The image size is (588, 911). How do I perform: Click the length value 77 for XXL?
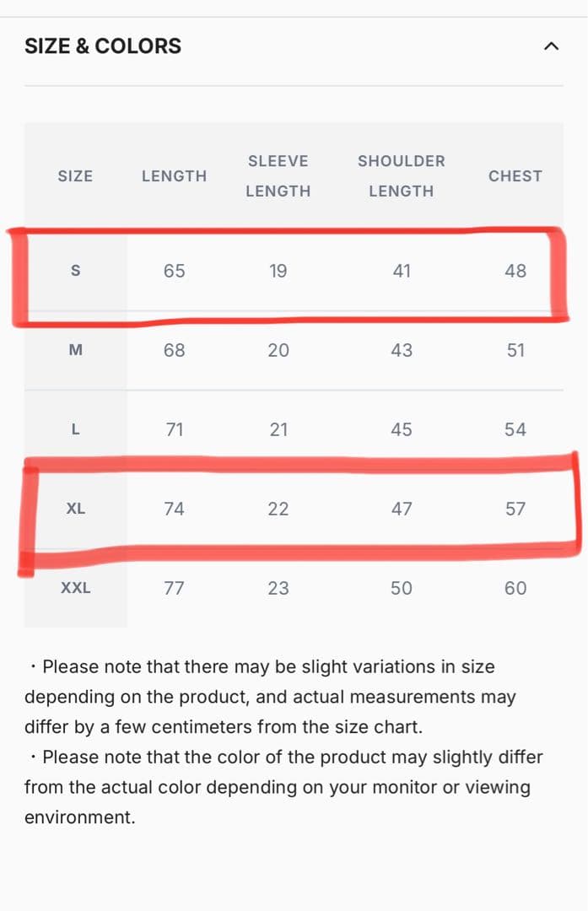click(174, 588)
